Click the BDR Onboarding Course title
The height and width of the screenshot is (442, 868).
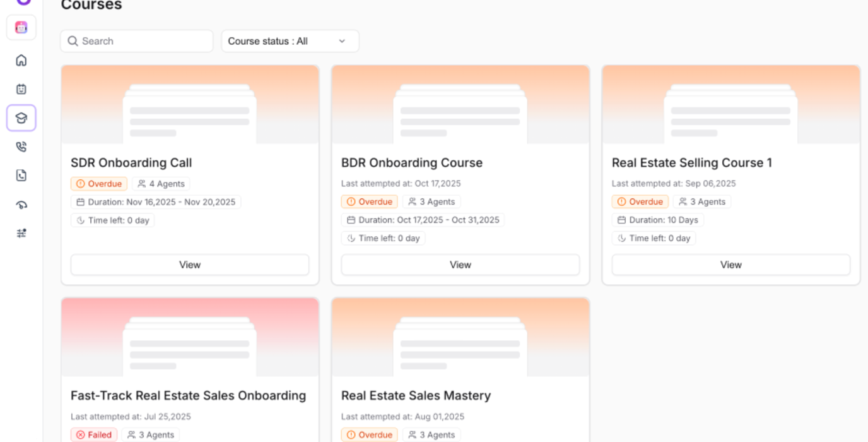(412, 163)
